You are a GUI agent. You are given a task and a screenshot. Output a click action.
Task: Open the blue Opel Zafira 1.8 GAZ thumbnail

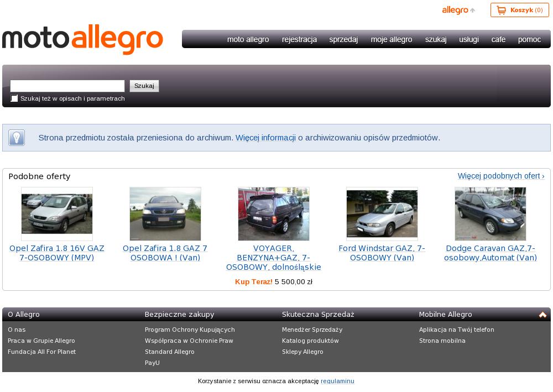165,214
